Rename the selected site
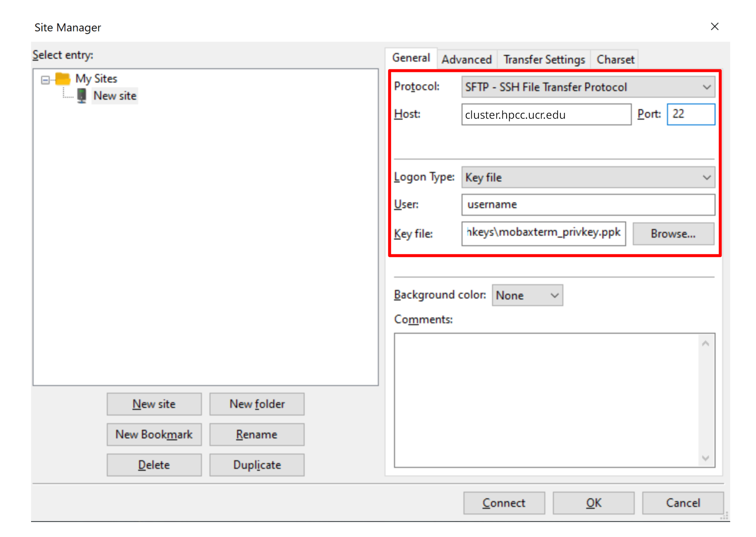This screenshot has height=537, width=756. pos(257,434)
